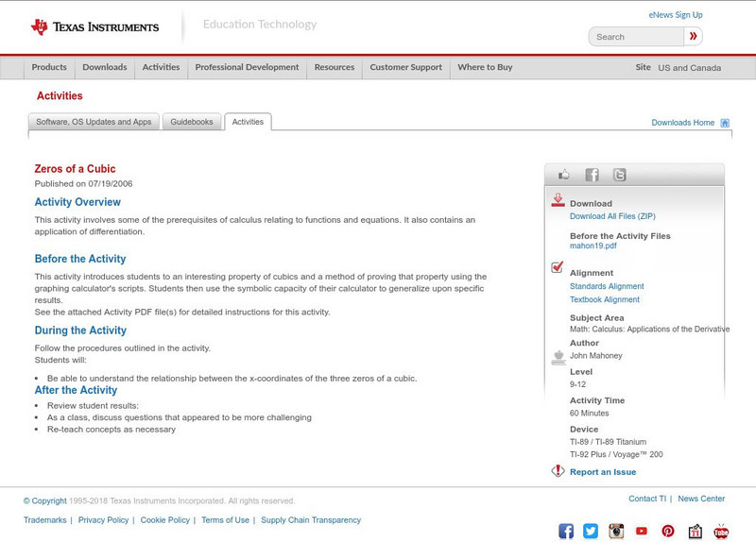Open the Terms of Use link
This screenshot has width=756, height=542.
tap(225, 520)
